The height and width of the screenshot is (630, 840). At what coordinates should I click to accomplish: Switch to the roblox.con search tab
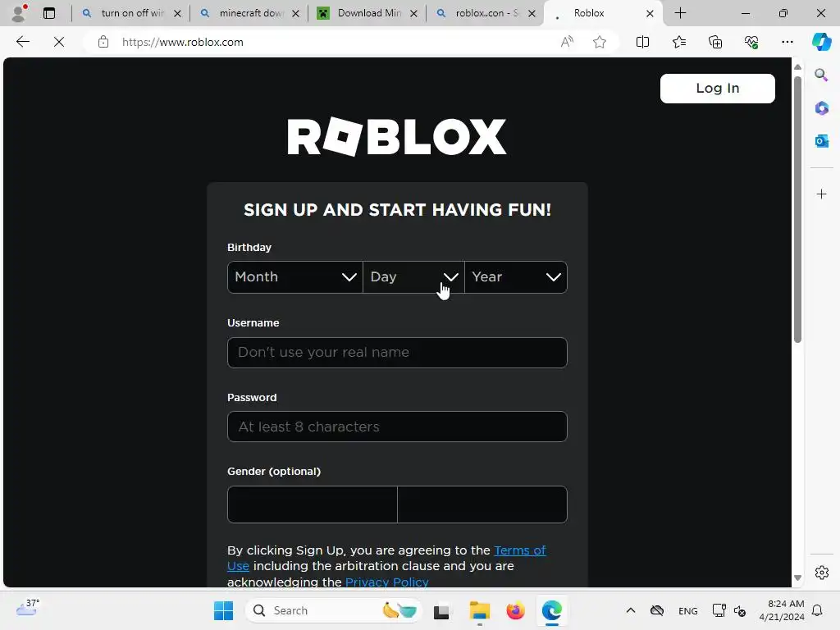486,13
